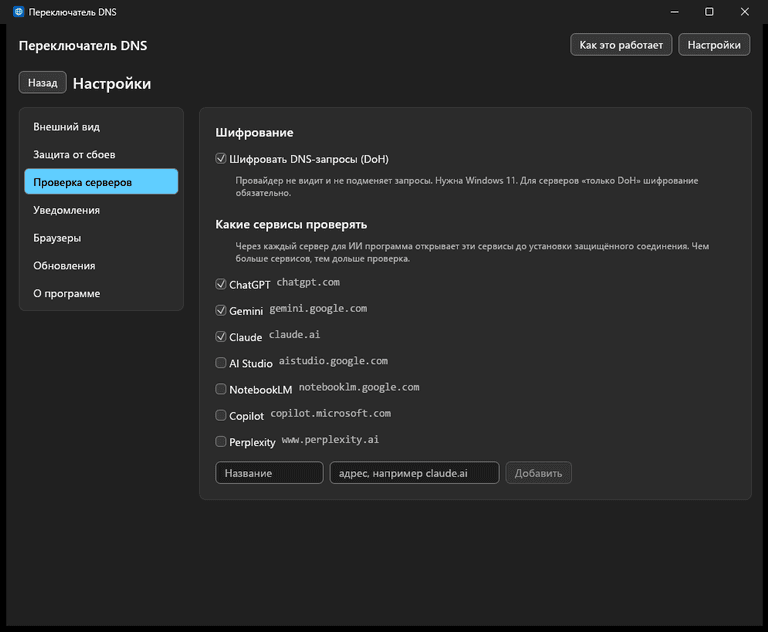Click the notebooklm.google.com address text
This screenshot has height=632, width=768.
pos(359,387)
